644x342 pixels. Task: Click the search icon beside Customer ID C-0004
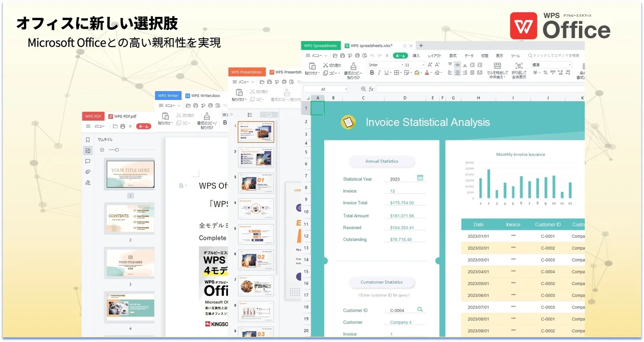[420, 309]
